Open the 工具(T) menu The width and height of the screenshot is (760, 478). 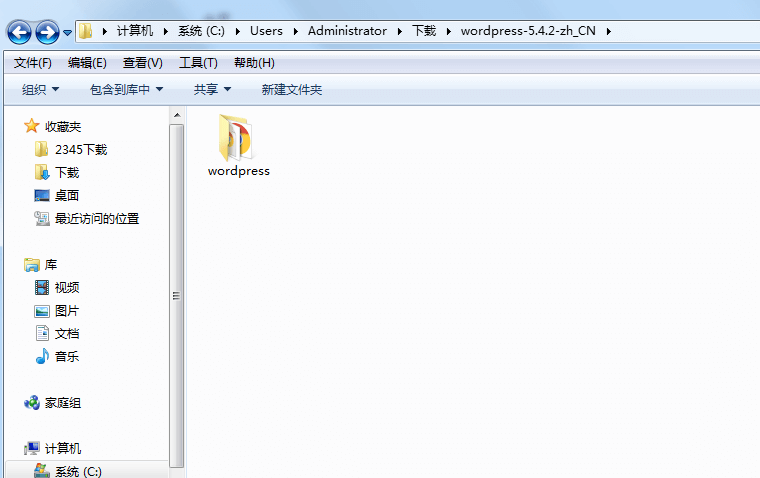click(198, 63)
